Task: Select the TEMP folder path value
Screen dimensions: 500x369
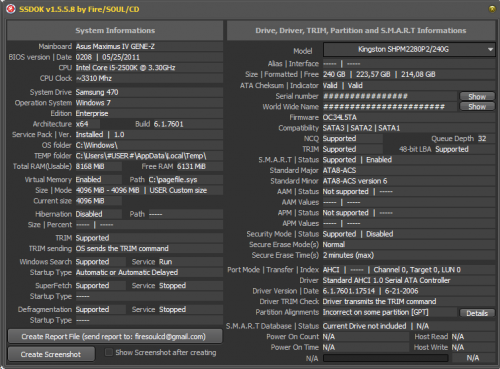Action: pos(141,156)
